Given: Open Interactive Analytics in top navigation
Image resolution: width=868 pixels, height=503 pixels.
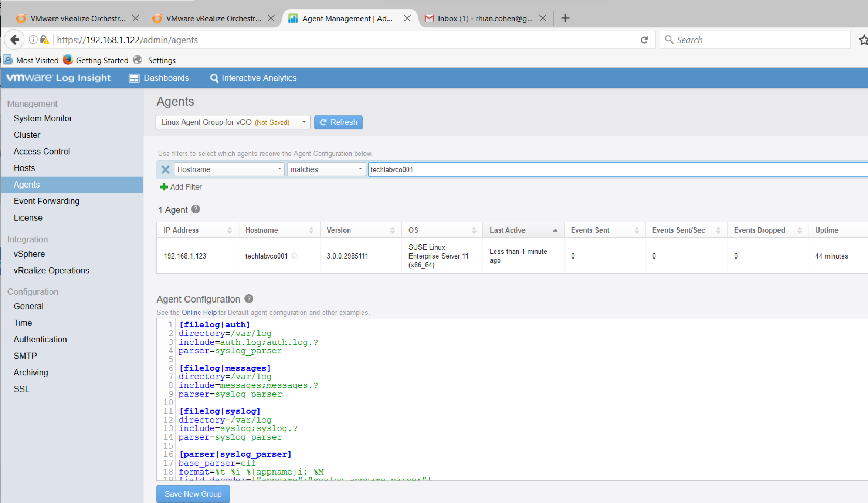Looking at the screenshot, I should tap(253, 78).
